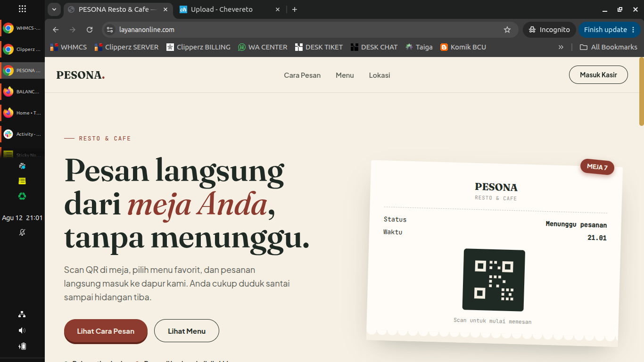The width and height of the screenshot is (644, 362).
Task: Open the BALANC Firefox window from dock
Action: pos(22,91)
